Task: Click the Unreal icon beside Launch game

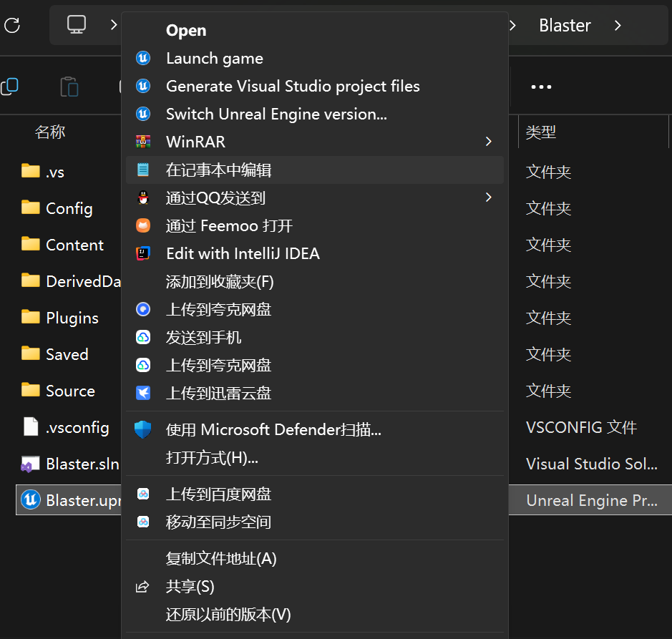Action: 143,58
